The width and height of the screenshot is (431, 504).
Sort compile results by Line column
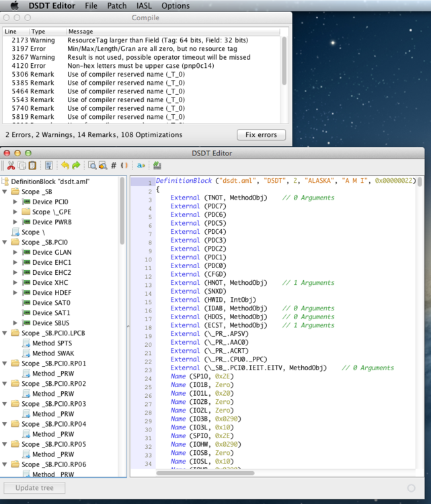point(15,32)
